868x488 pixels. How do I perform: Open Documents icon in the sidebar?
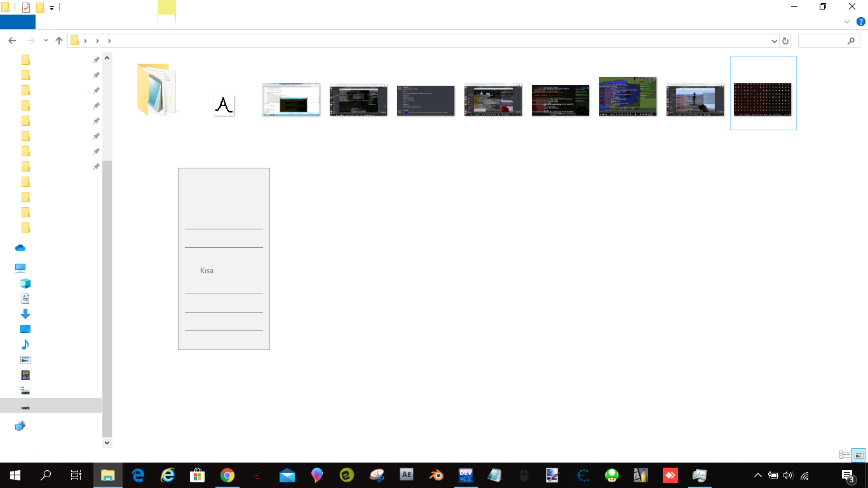tap(25, 299)
